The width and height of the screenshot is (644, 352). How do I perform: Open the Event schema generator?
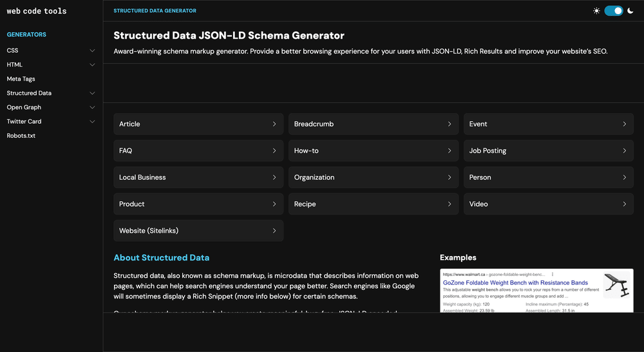click(x=549, y=124)
